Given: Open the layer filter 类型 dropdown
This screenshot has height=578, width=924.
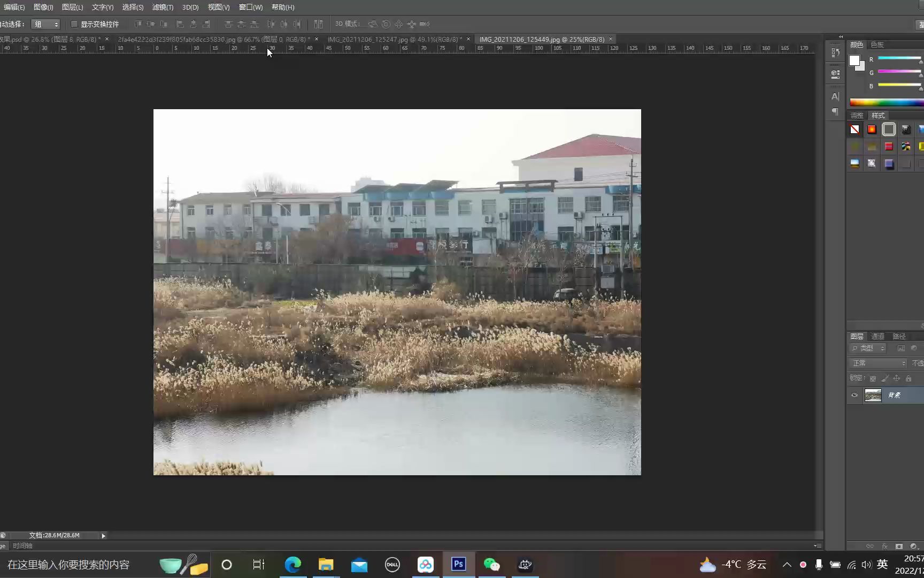Looking at the screenshot, I should [868, 348].
